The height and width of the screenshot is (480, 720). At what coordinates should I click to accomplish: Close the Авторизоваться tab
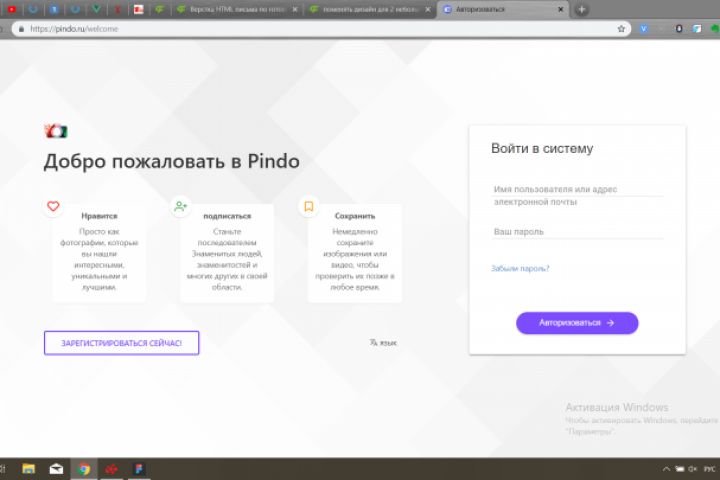560,9
